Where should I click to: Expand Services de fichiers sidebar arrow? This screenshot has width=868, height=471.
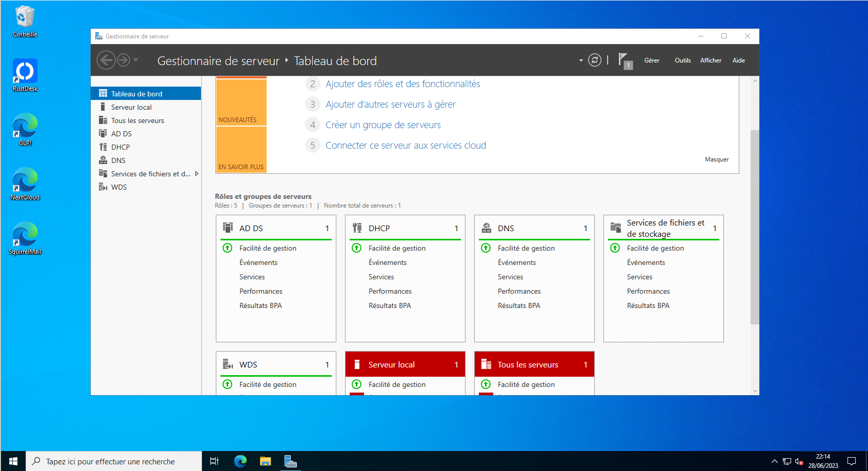(x=197, y=174)
